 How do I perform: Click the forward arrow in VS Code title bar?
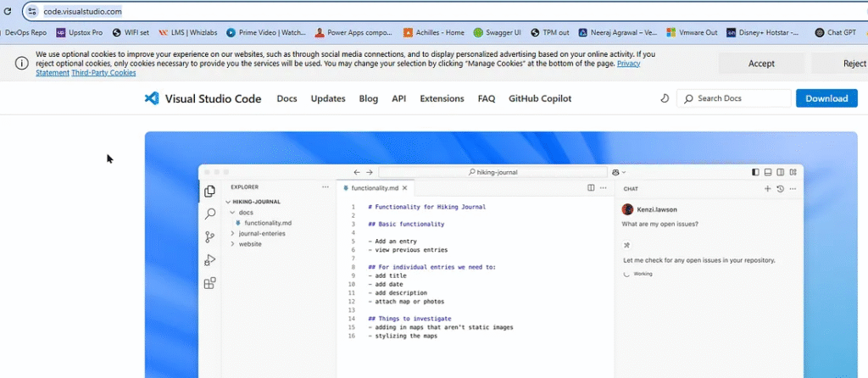pos(370,172)
